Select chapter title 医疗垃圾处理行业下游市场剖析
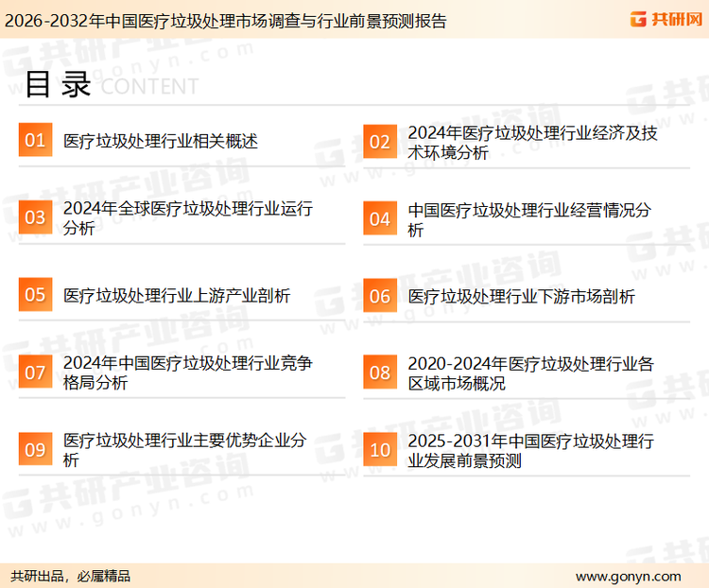709x588 pixels. coord(521,297)
